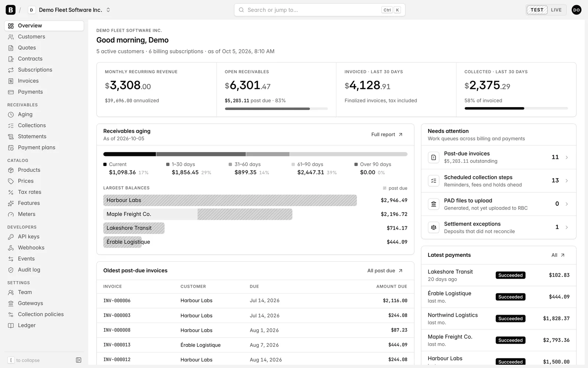Click the open receivables past-due progress bar
Viewport: 588px width, 368px height.
coord(276,109)
